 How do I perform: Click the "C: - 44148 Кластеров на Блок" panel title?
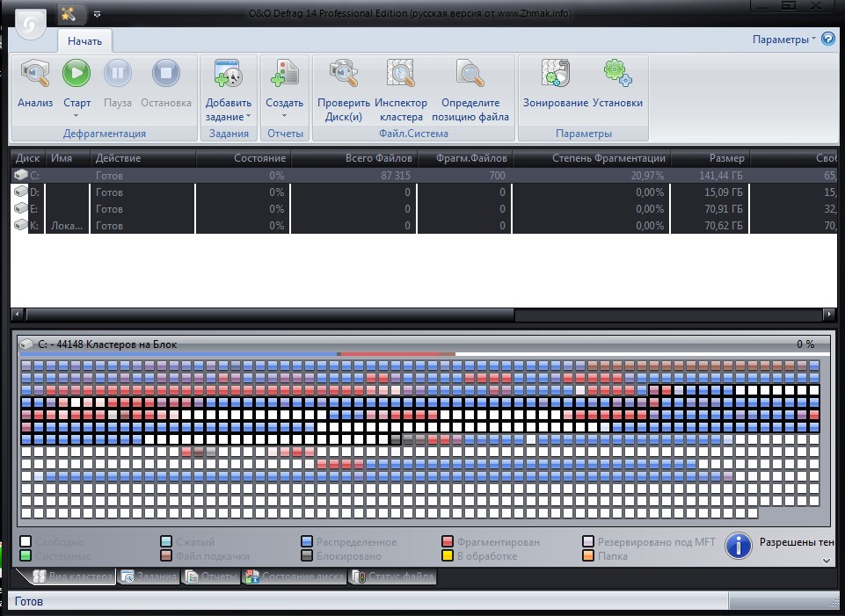[106, 344]
